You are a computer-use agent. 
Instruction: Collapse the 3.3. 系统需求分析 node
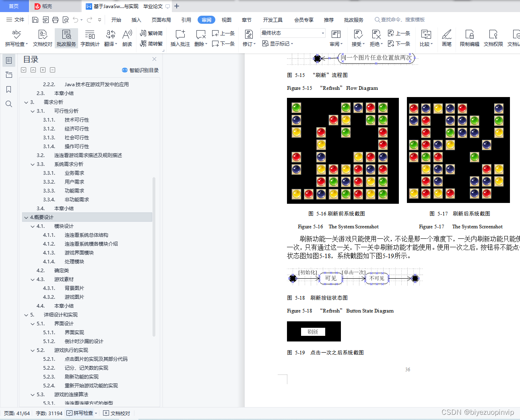pyautogui.click(x=33, y=164)
